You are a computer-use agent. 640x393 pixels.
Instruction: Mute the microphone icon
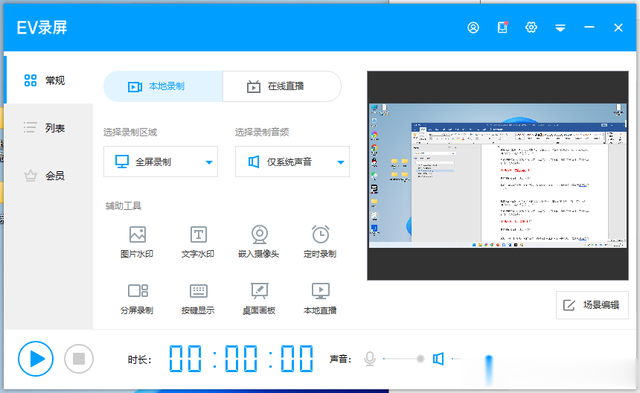pyautogui.click(x=370, y=359)
